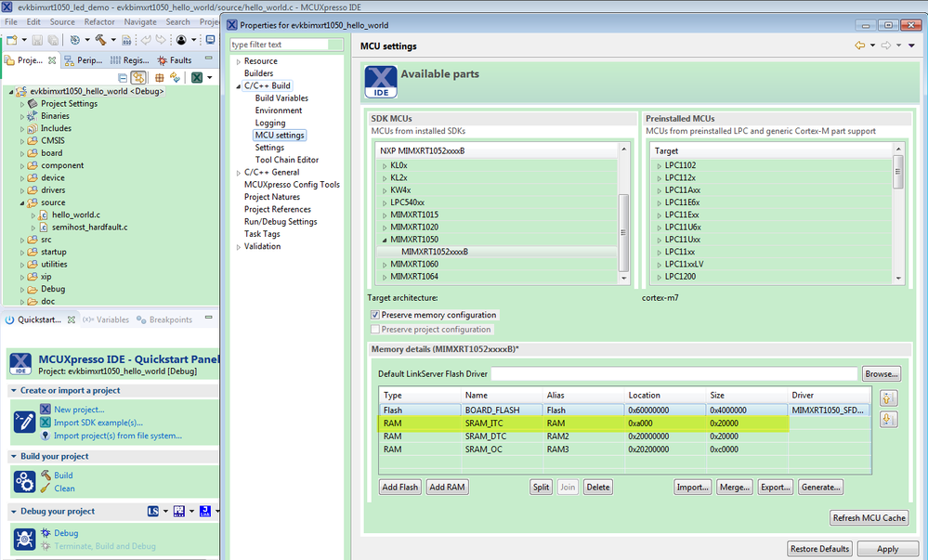Click the New wizard toolbar icon

coord(12,40)
